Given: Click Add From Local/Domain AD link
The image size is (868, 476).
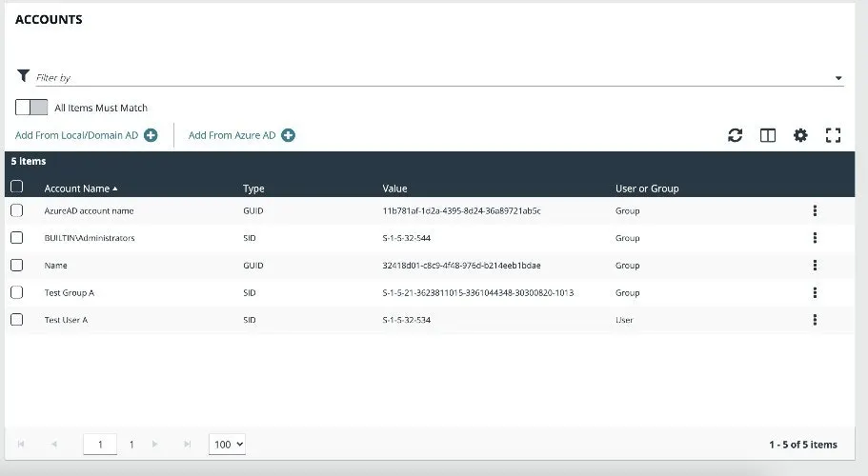Looking at the screenshot, I should click(x=76, y=135).
